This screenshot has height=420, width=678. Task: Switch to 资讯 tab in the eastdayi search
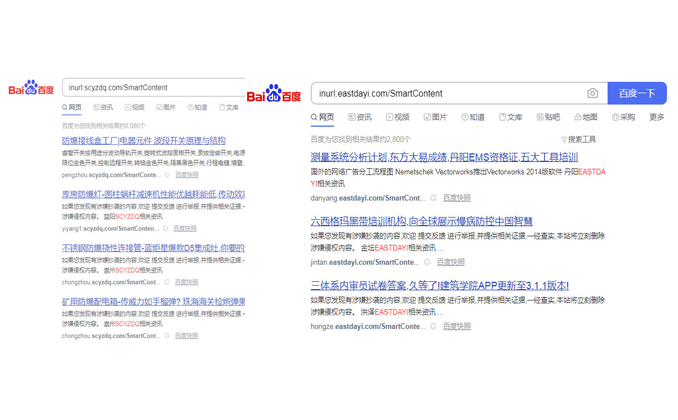(360, 117)
